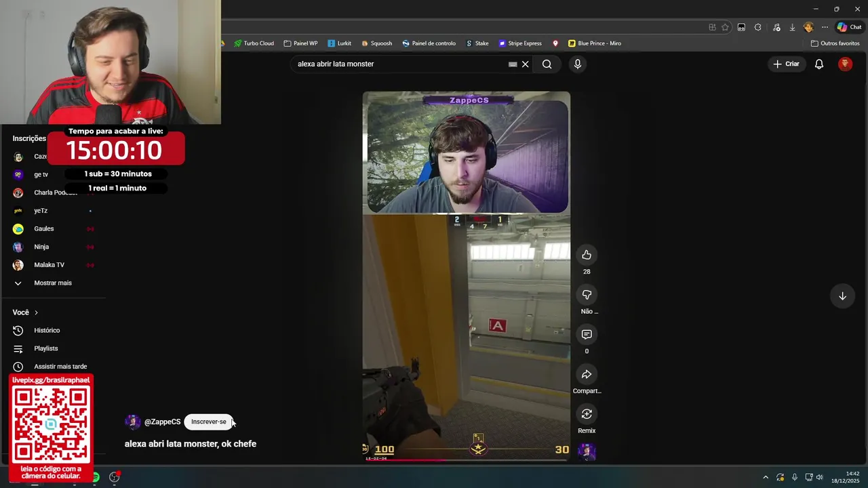Show hidden system tray icons chevron

(766, 477)
